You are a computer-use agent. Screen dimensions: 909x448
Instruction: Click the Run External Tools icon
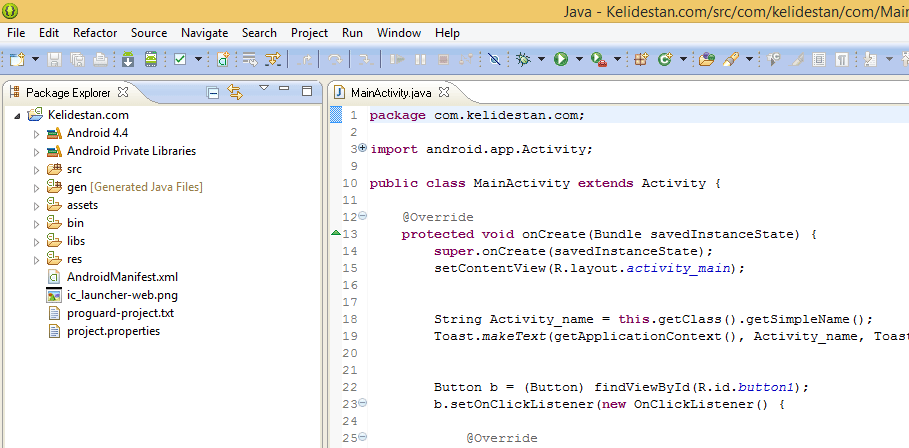pyautogui.click(x=598, y=59)
